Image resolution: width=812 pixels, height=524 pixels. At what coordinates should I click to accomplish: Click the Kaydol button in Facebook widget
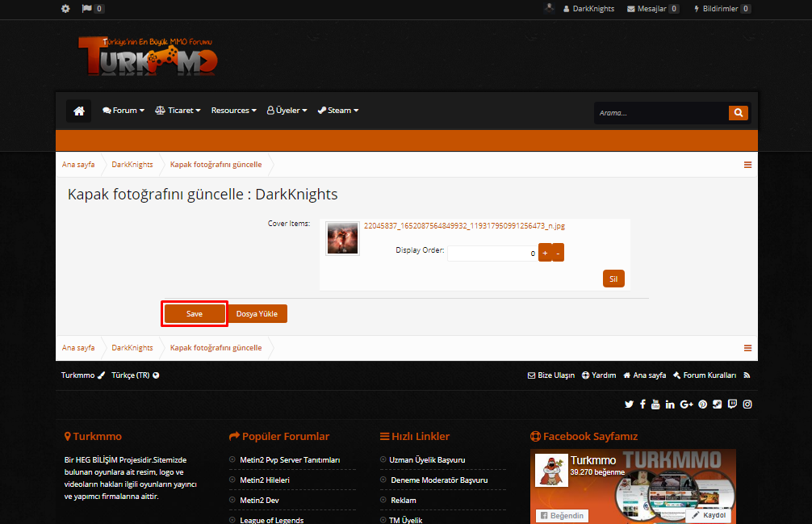(708, 515)
